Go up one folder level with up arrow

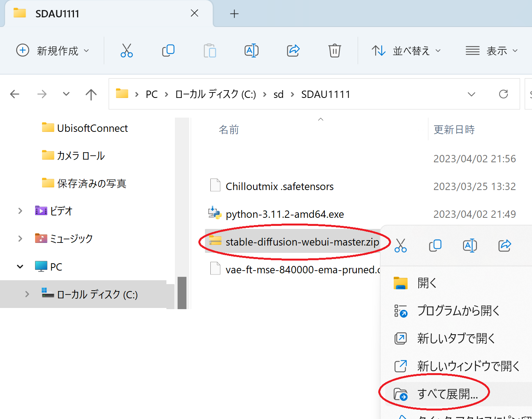click(x=91, y=94)
